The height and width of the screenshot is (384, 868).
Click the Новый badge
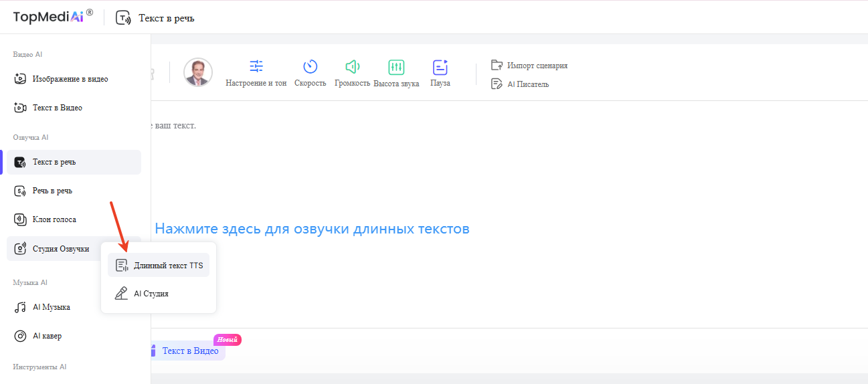tap(228, 340)
